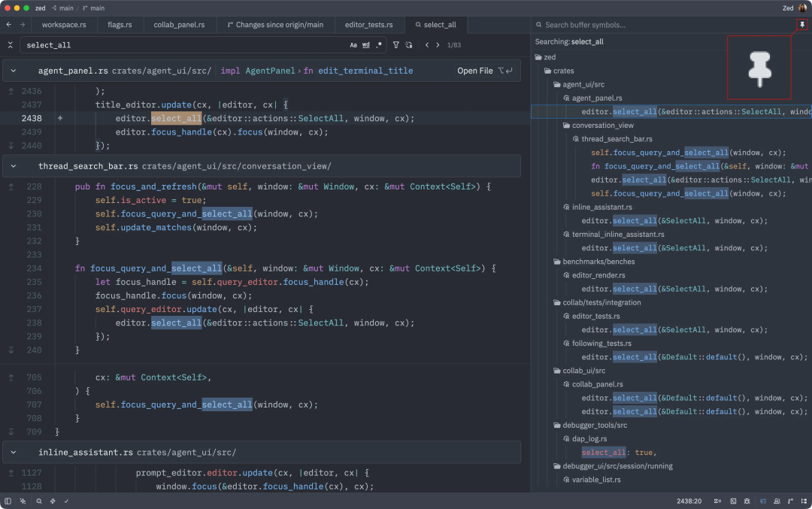Focus the Search buffer symbols field
This screenshot has width=812, height=509.
(x=665, y=25)
